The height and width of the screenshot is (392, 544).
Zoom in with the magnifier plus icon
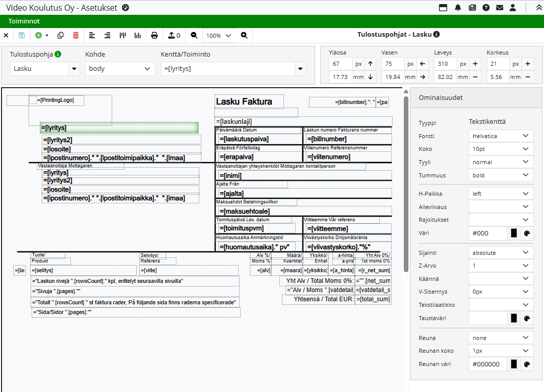tap(244, 35)
